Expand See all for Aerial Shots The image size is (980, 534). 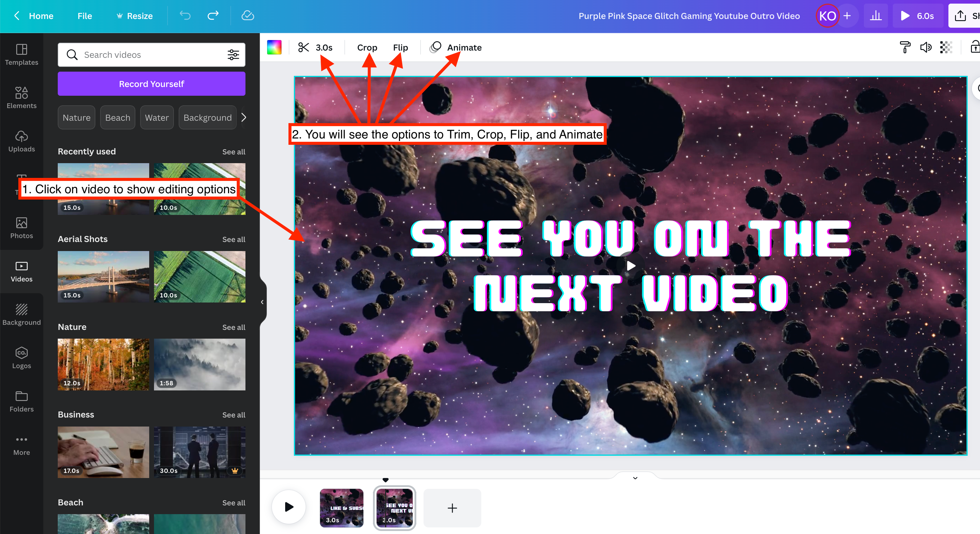234,239
